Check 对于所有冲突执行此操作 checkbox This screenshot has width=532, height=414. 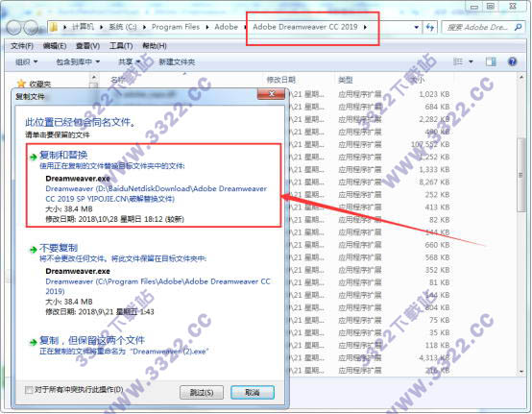coord(29,390)
